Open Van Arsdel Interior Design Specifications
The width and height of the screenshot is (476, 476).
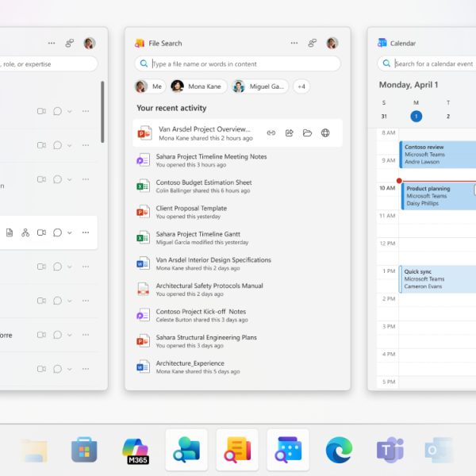tap(237, 263)
